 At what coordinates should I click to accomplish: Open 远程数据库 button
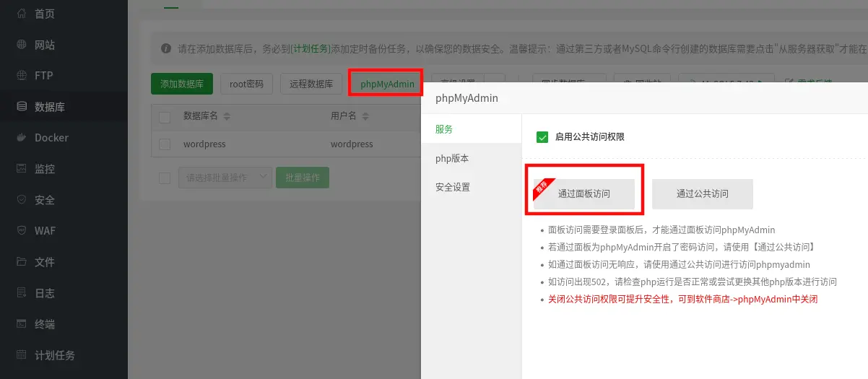tap(311, 84)
